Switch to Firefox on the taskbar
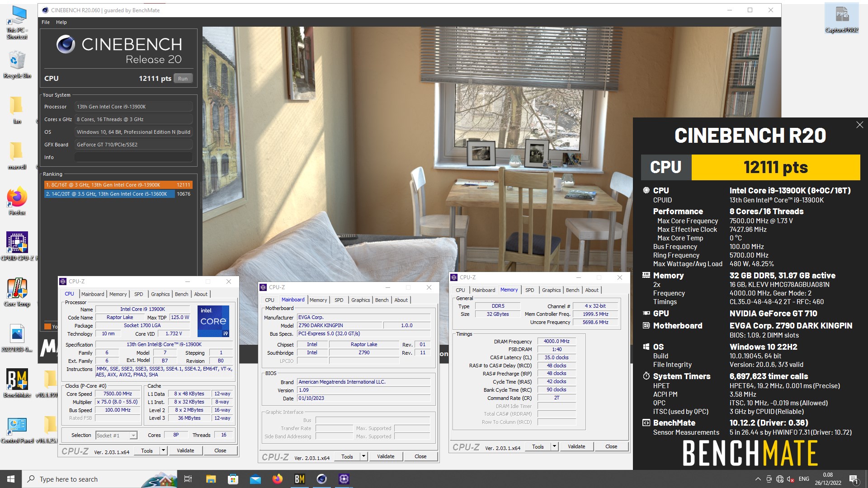 pyautogui.click(x=277, y=479)
